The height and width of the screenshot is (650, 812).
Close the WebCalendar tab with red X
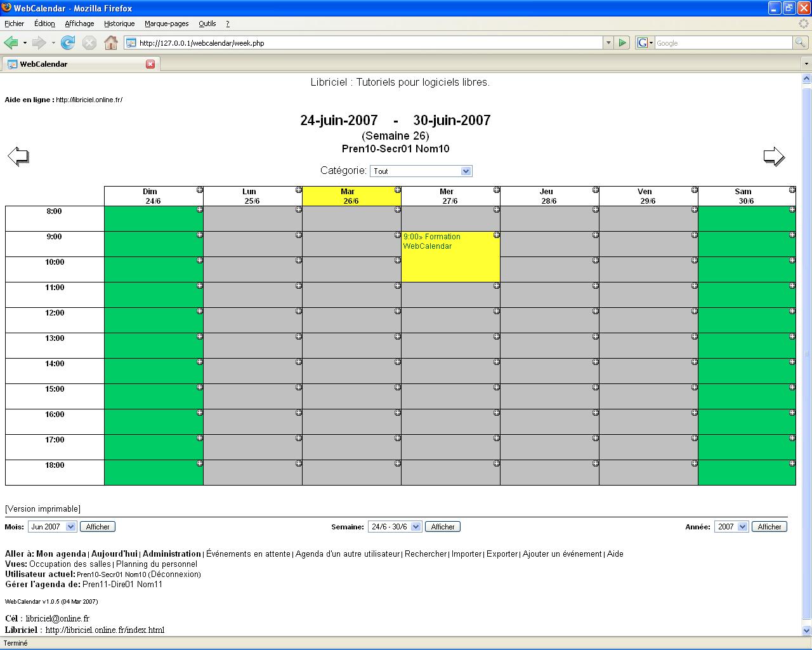tap(150, 64)
